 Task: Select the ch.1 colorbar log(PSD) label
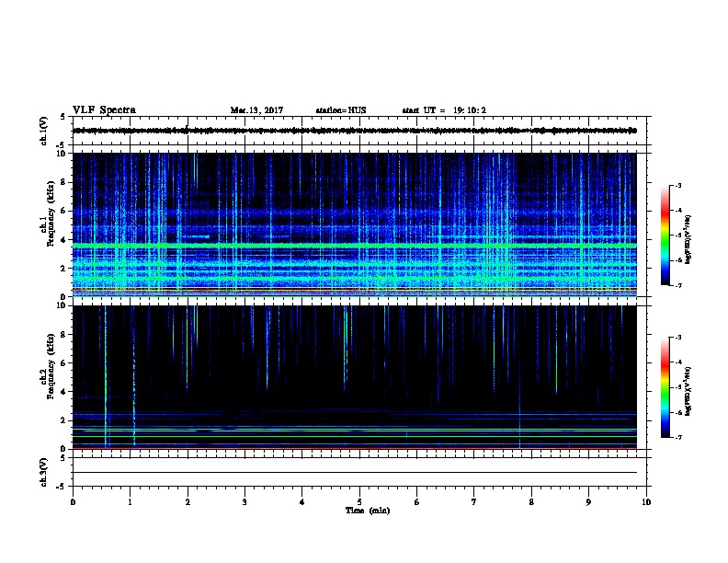coord(688,239)
